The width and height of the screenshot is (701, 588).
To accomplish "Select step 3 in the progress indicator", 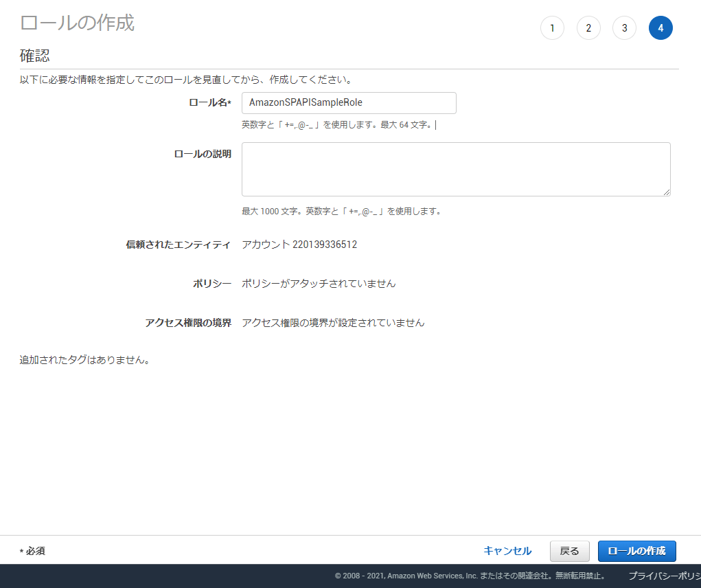I will (624, 28).
